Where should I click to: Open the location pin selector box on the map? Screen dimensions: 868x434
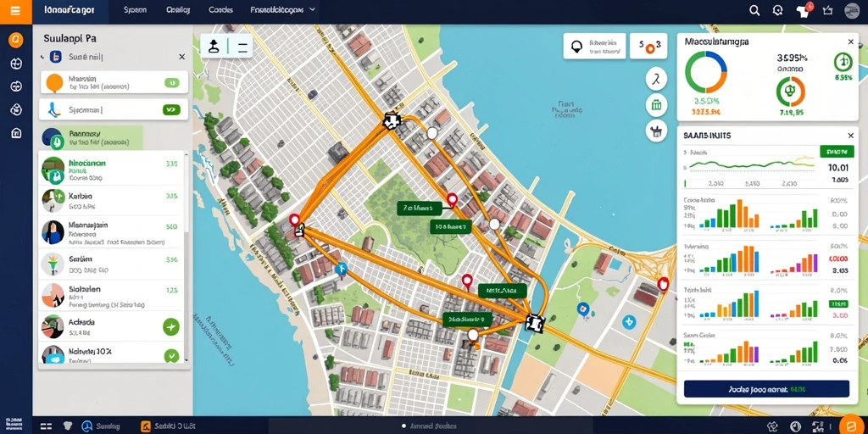coord(594,46)
